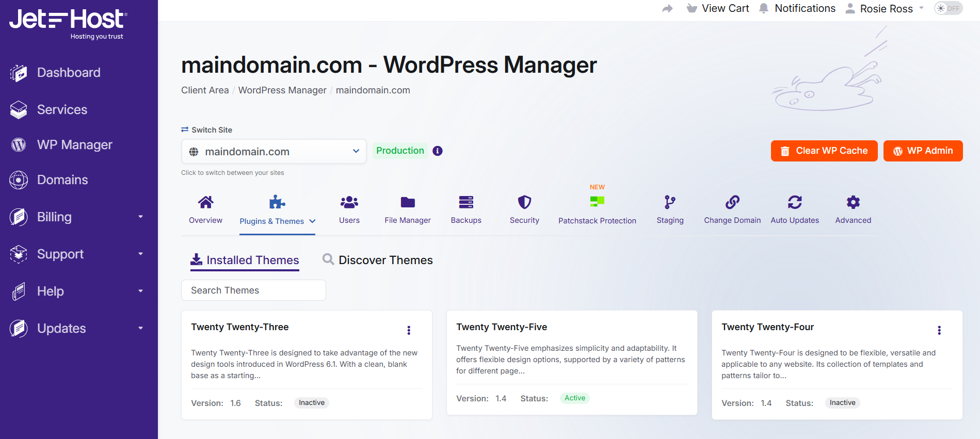This screenshot has width=980, height=439.
Task: Click the Twenty Twenty-Four theme title
Action: tap(767, 327)
